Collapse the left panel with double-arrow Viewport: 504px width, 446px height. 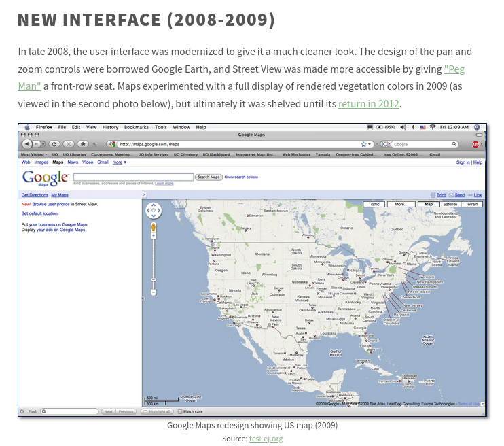coord(144,195)
